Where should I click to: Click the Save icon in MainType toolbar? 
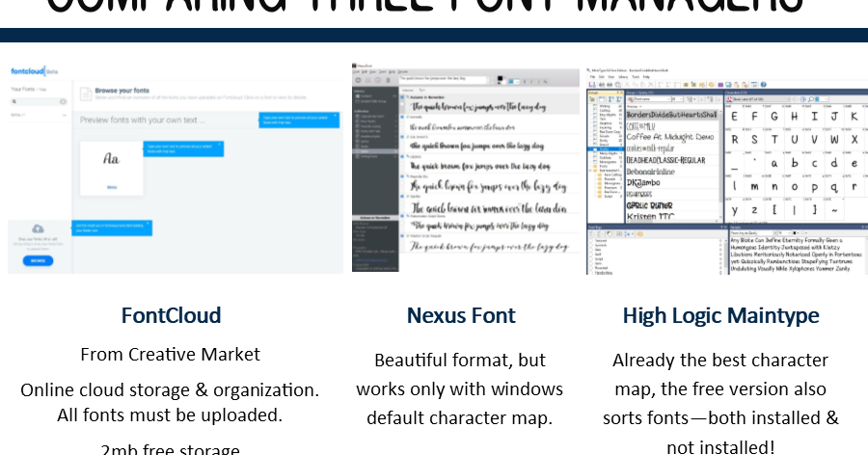(592, 84)
